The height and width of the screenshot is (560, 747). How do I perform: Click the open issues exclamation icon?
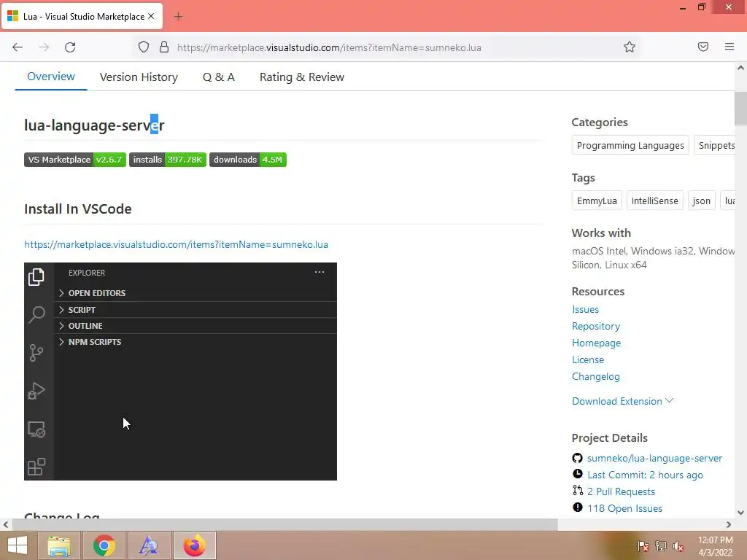578,507
